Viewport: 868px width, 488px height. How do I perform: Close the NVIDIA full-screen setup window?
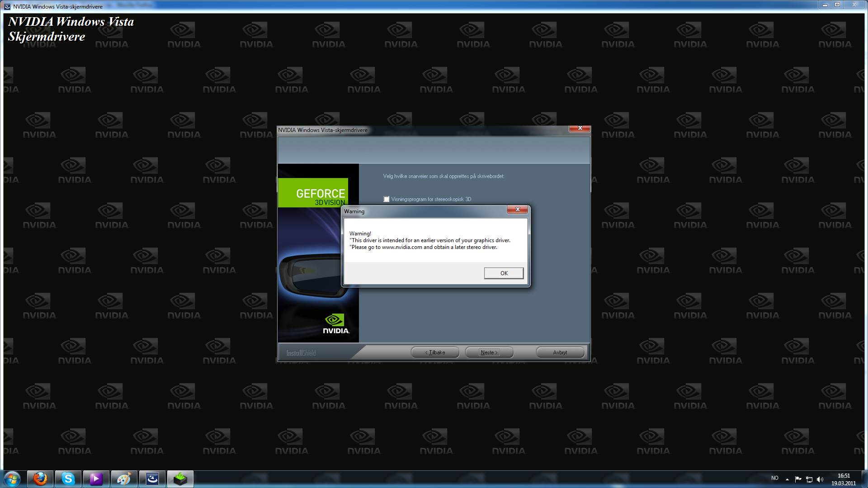(x=854, y=5)
